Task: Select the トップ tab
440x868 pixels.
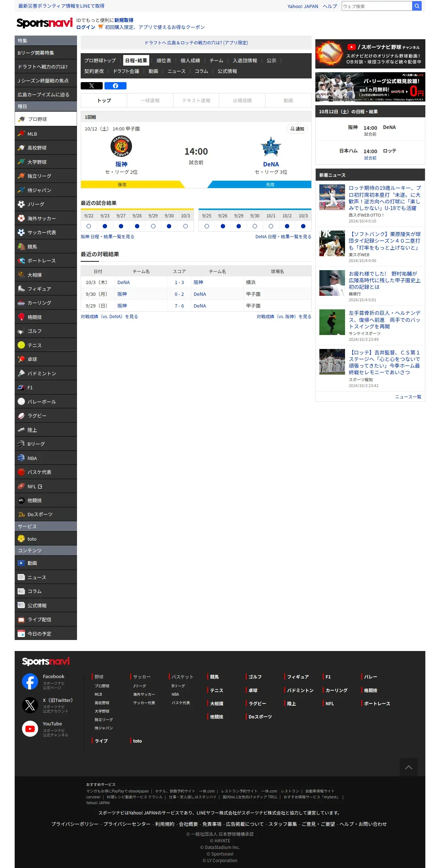Action: (x=104, y=100)
